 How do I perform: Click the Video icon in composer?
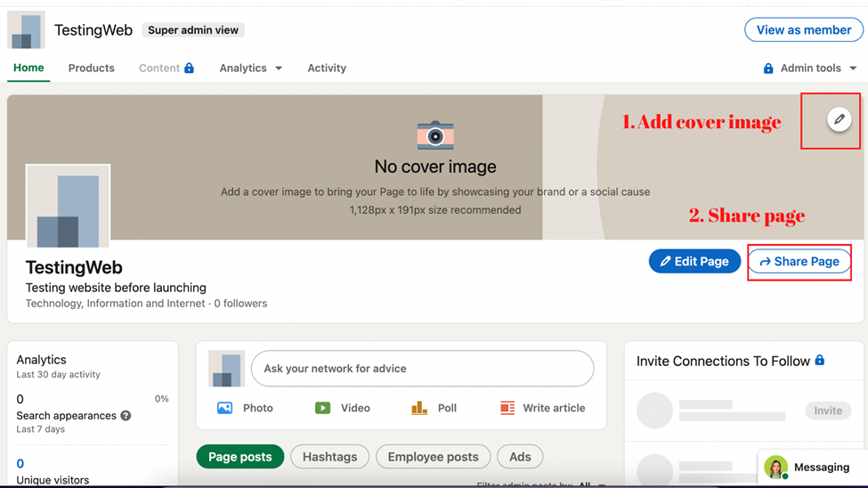coord(323,408)
